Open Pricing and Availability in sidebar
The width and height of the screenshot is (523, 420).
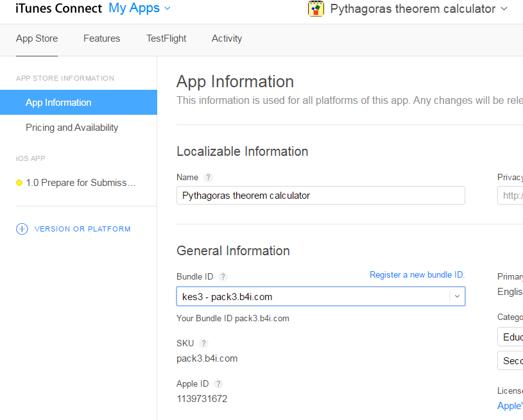tap(72, 128)
